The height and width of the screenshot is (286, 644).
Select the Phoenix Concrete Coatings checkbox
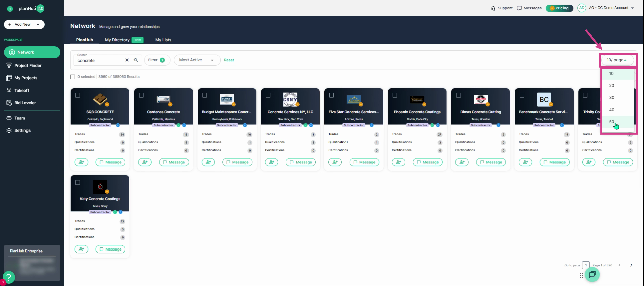395,95
